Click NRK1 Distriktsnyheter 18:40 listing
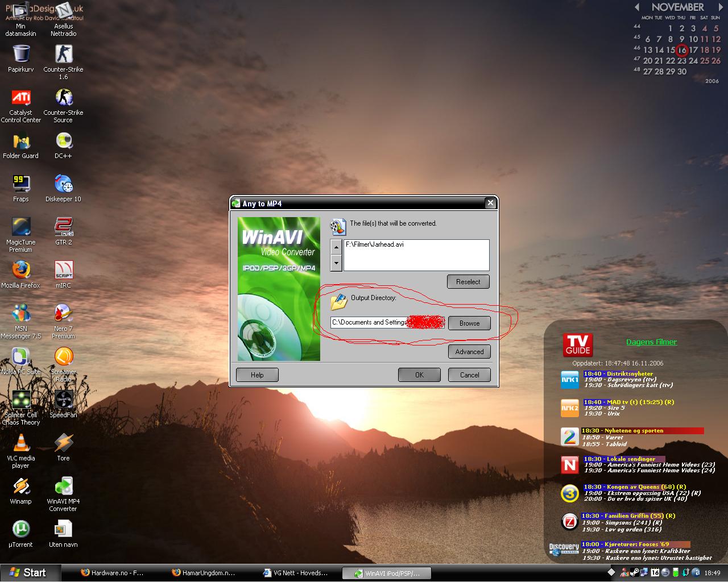 tap(618, 374)
